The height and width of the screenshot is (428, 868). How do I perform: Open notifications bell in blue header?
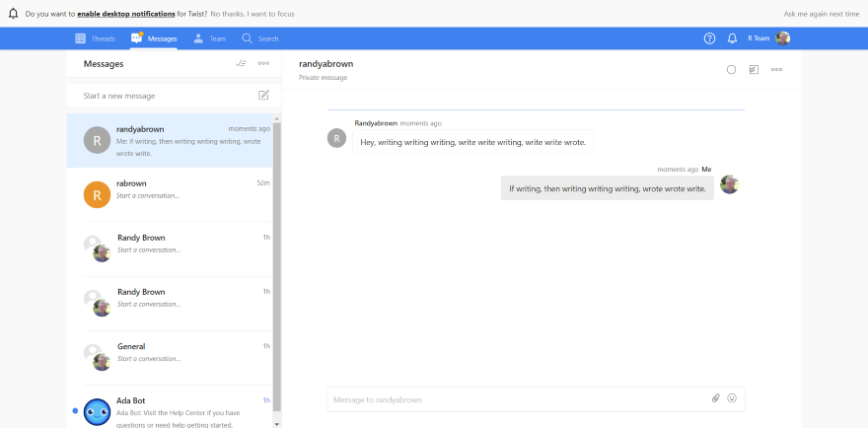[732, 38]
